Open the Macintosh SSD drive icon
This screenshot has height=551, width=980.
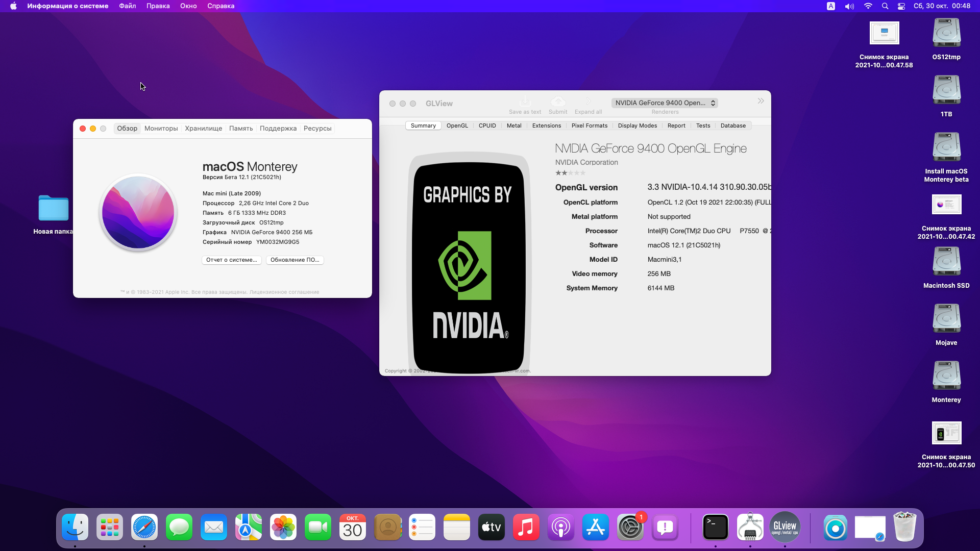tap(946, 262)
